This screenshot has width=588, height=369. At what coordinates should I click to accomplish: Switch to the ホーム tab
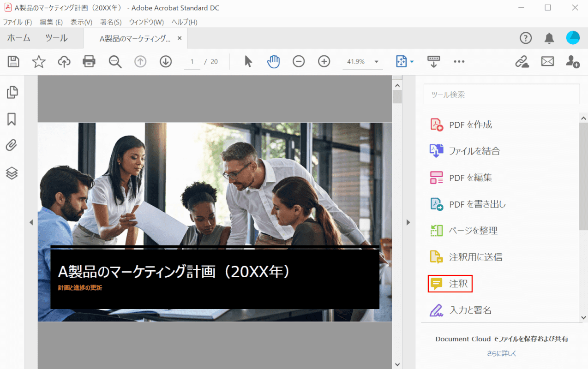pos(19,38)
